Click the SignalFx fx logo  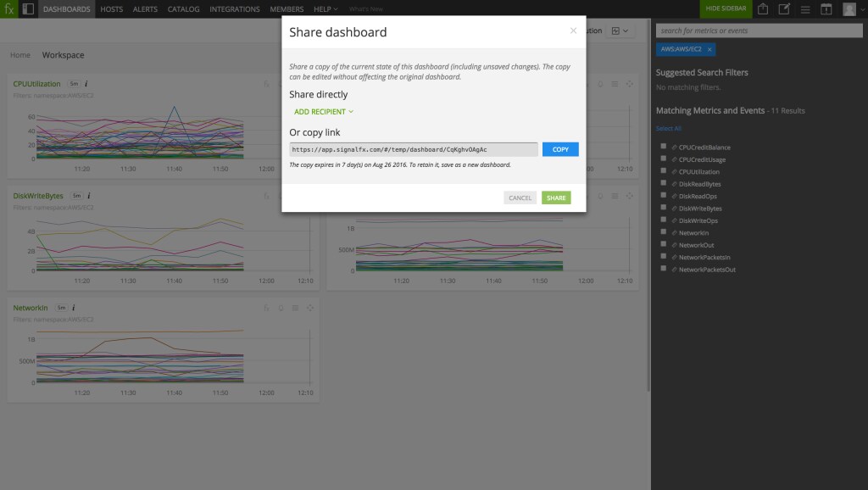(x=8, y=8)
